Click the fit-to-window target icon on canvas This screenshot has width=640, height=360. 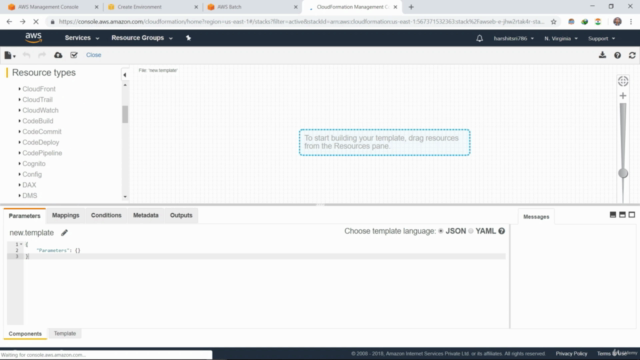pyautogui.click(x=623, y=81)
